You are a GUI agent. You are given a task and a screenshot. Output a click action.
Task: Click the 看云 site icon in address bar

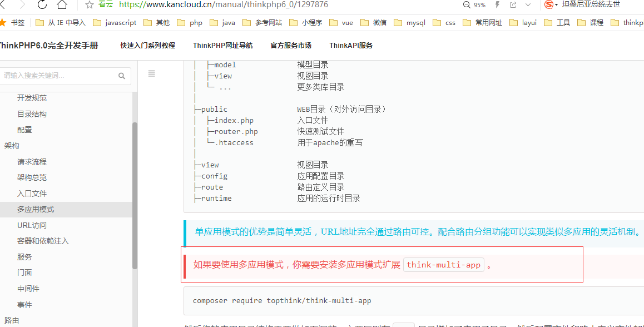click(105, 5)
